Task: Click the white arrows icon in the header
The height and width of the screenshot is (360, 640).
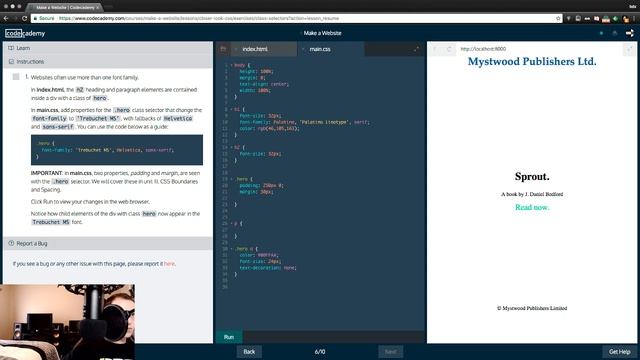Action: pyautogui.click(x=630, y=33)
